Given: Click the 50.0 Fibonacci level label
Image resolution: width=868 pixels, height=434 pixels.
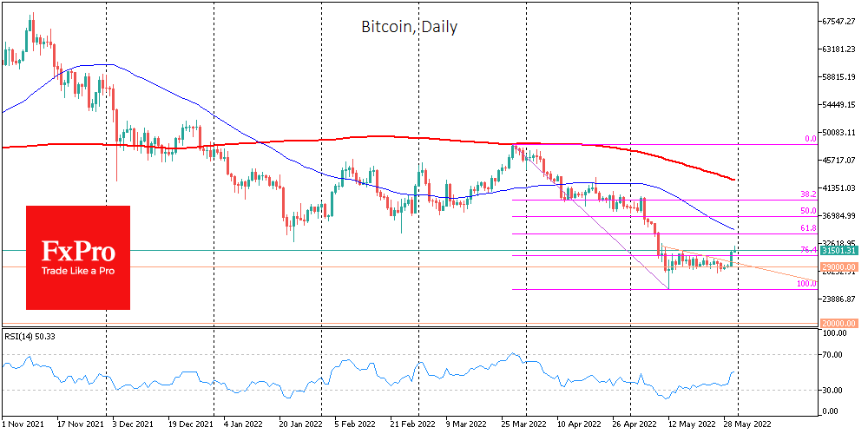Looking at the screenshot, I should click(x=807, y=211).
